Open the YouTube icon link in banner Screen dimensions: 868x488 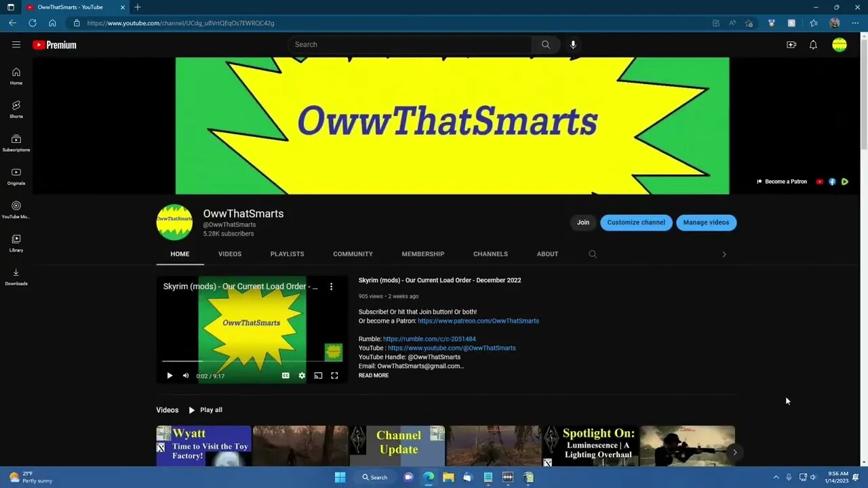point(820,182)
